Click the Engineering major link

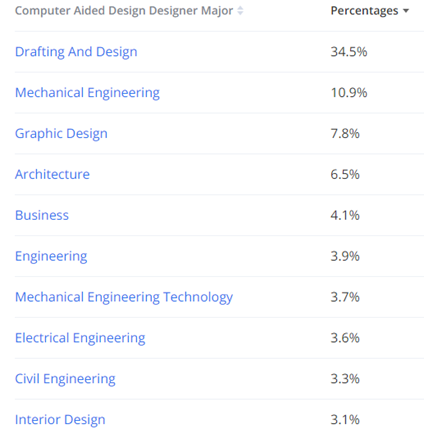coord(51,256)
